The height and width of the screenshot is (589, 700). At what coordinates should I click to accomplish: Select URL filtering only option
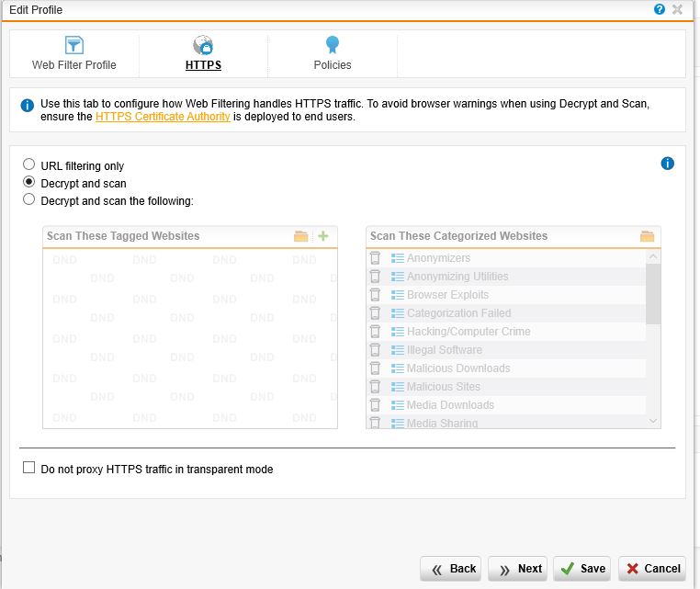(29, 164)
